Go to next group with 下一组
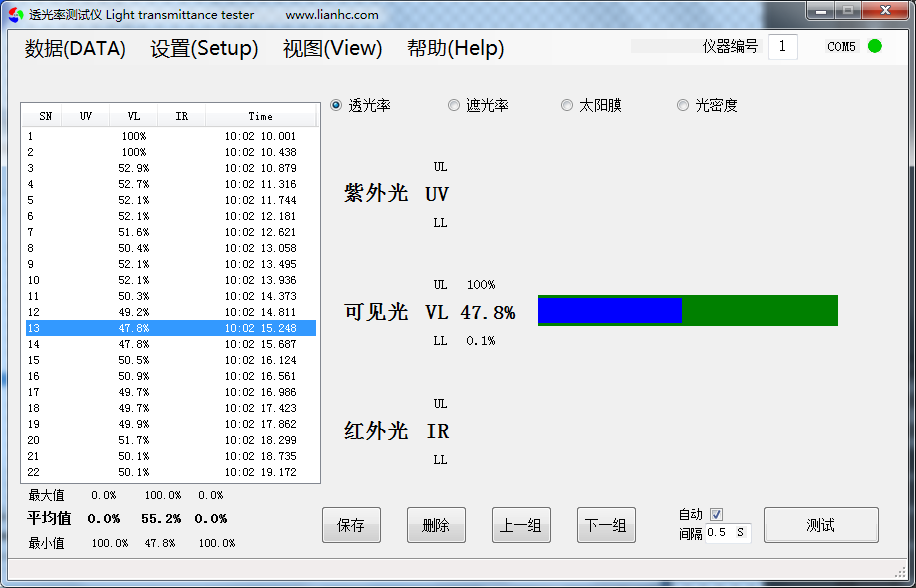Screen dimensions: 916x588 point(606,525)
